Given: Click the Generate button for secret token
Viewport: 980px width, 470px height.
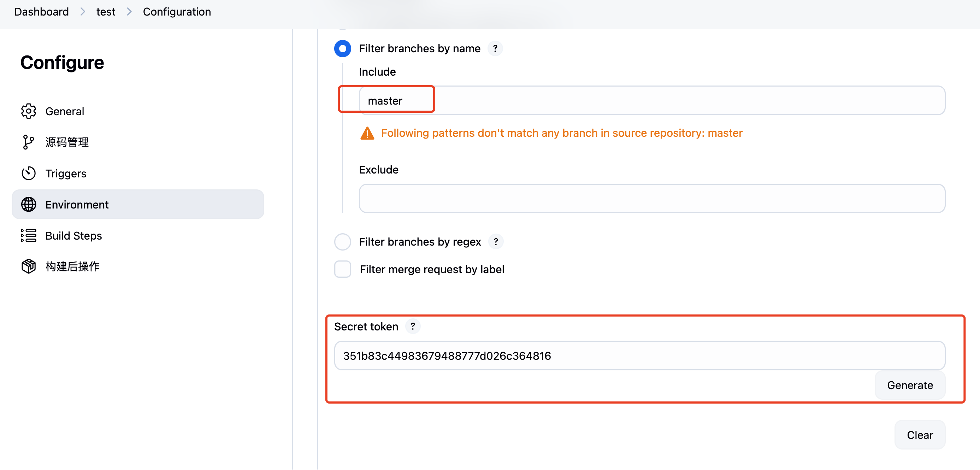Looking at the screenshot, I should [910, 385].
